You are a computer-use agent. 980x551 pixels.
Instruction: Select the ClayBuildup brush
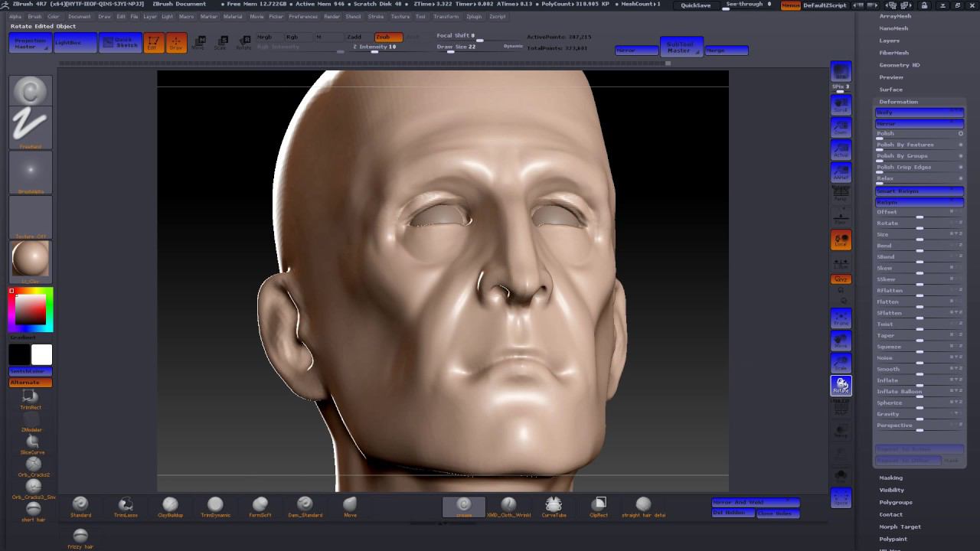[x=170, y=505]
